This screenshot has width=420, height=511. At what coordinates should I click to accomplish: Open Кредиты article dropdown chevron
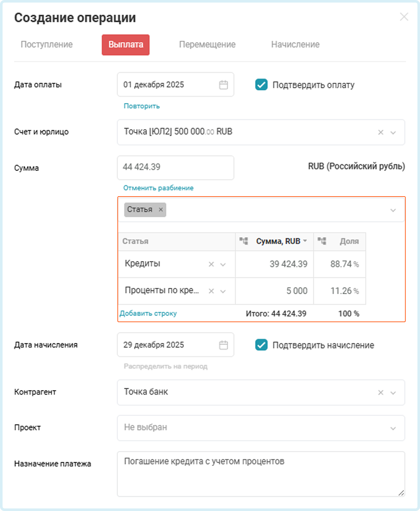pos(223,264)
